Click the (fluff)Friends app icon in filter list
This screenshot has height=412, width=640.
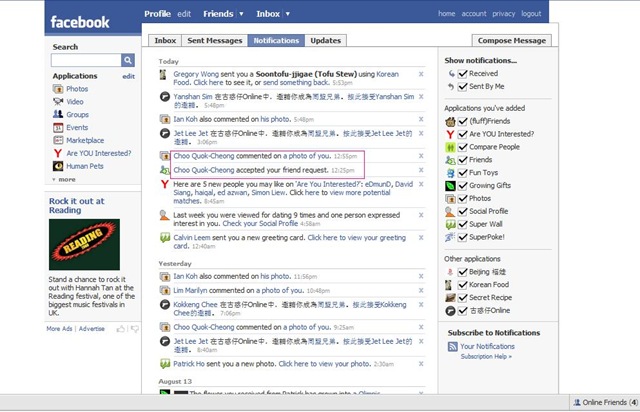point(450,121)
